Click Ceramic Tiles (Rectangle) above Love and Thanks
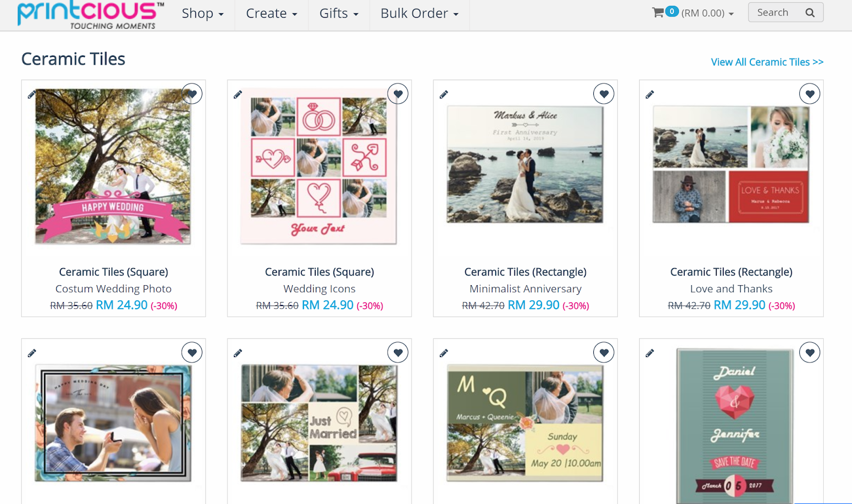 pyautogui.click(x=731, y=272)
